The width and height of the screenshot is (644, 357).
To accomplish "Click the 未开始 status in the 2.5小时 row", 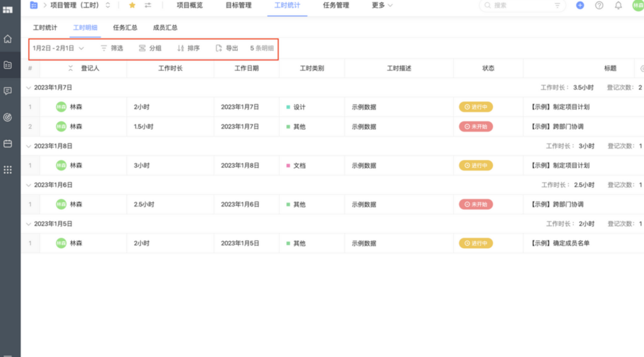I will click(x=475, y=205).
